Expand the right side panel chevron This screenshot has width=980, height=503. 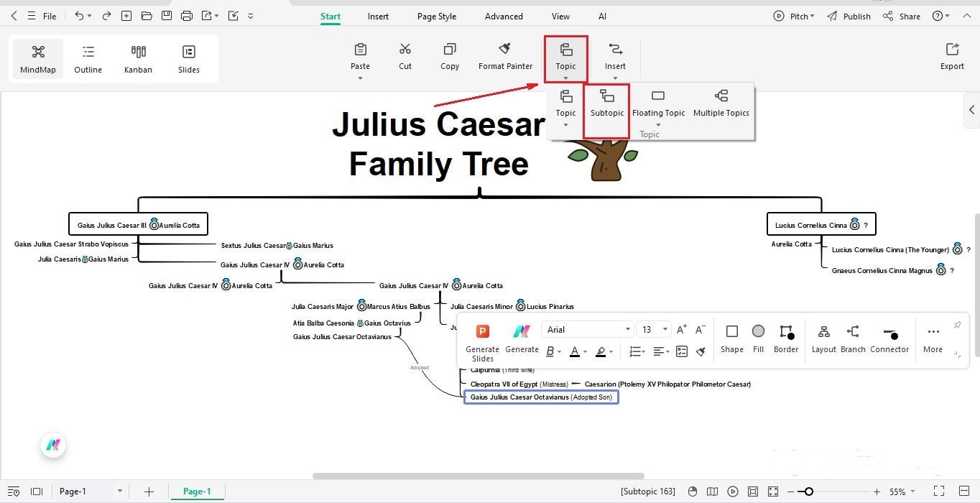click(x=972, y=110)
